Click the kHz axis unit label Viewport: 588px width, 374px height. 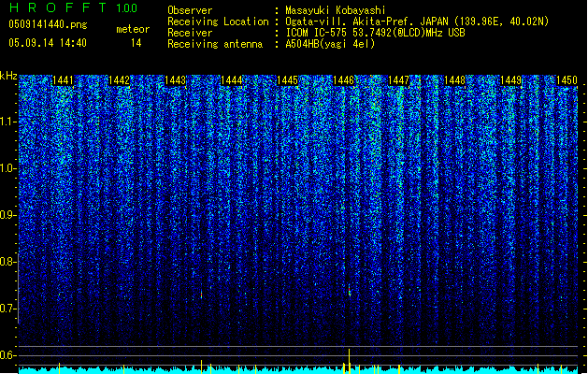point(8,76)
